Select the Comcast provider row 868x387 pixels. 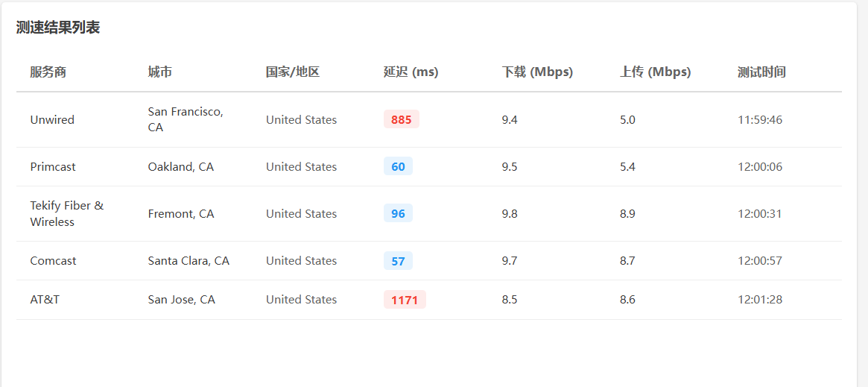tap(53, 261)
